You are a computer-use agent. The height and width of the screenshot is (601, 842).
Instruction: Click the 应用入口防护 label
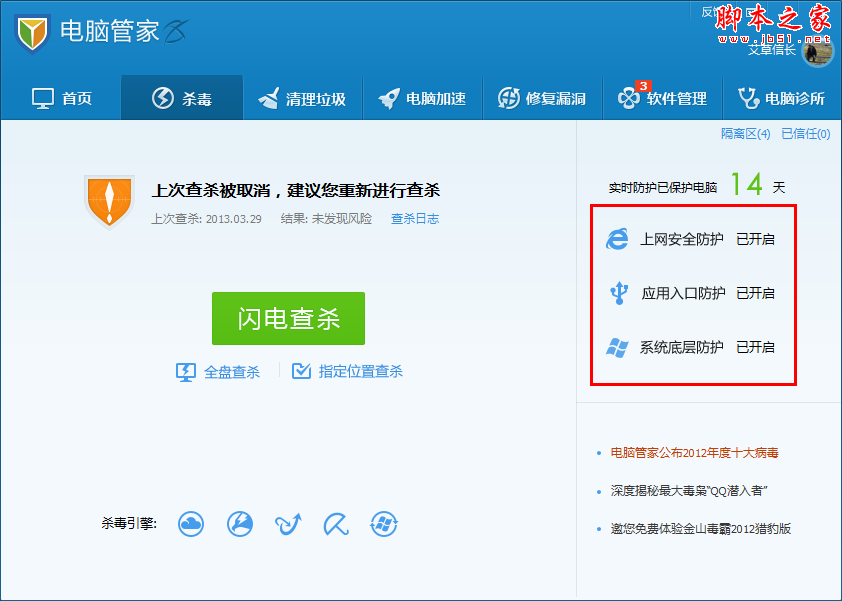[x=683, y=293]
